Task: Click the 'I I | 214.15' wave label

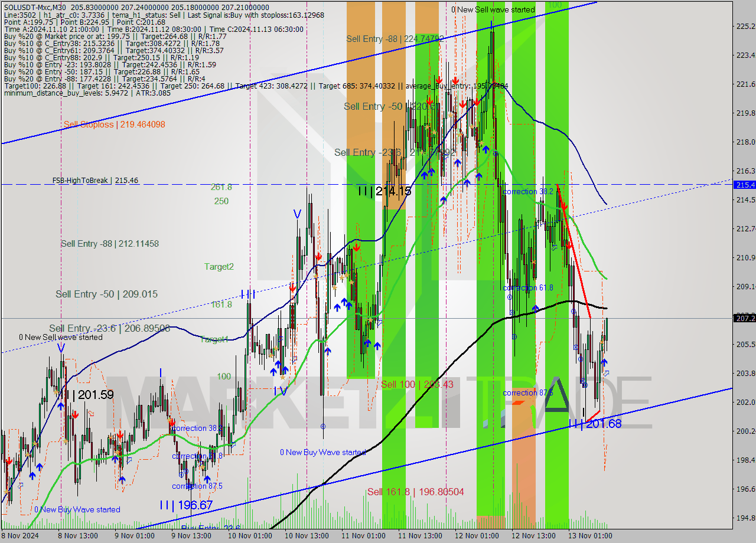Action: [384, 191]
